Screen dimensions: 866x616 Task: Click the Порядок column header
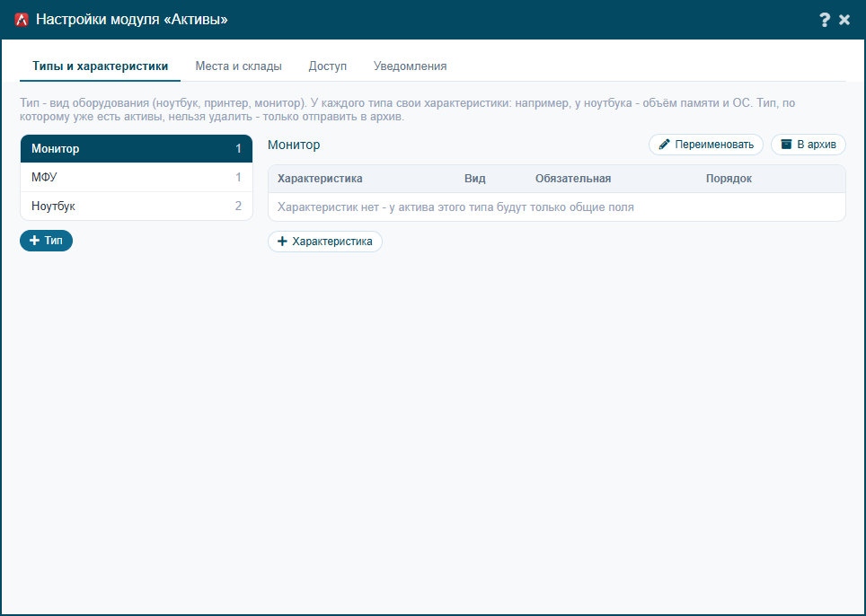pyautogui.click(x=729, y=179)
